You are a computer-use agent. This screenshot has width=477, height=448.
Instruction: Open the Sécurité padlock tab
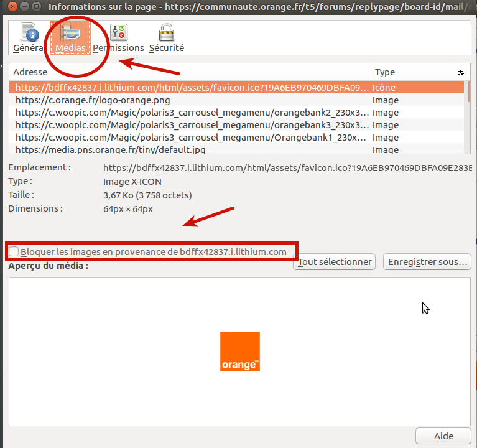pos(167,37)
